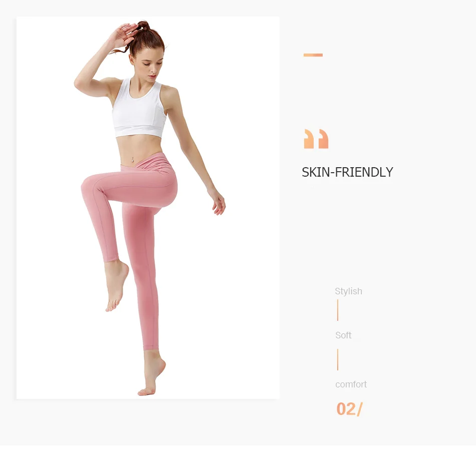The width and height of the screenshot is (476, 463).
Task: Click the model's hair bun
Action: click(x=143, y=26)
